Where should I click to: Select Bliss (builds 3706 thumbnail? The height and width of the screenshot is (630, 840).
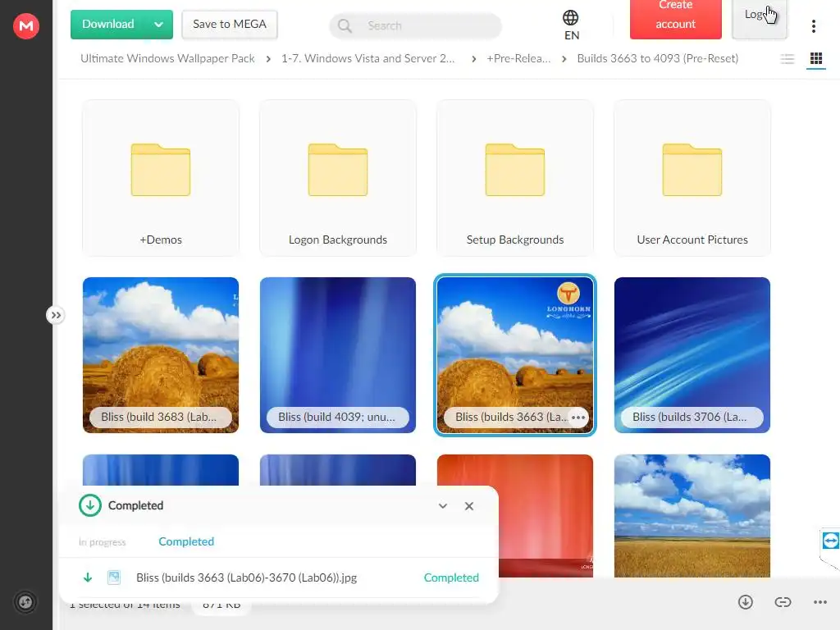coord(692,354)
